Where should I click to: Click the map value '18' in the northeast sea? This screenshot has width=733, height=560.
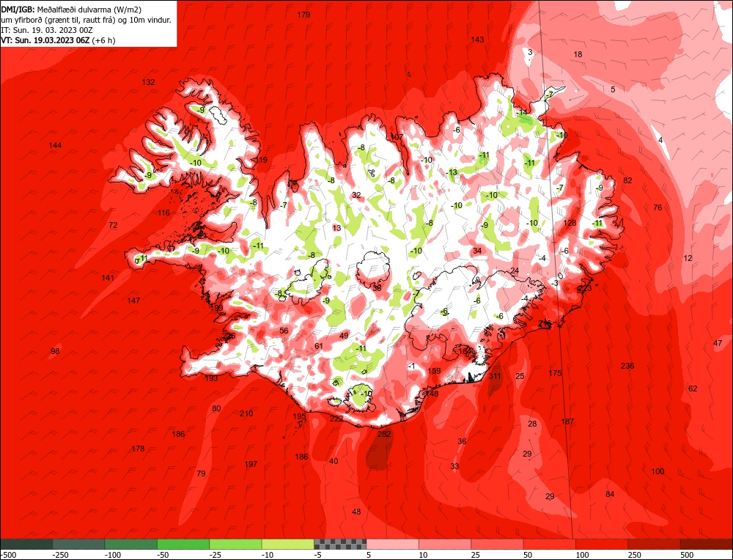tap(578, 55)
